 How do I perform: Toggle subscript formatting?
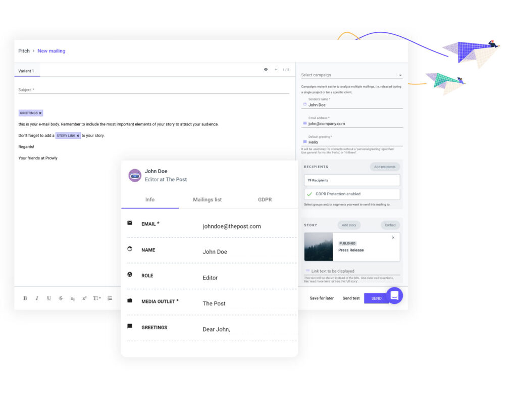click(x=73, y=298)
